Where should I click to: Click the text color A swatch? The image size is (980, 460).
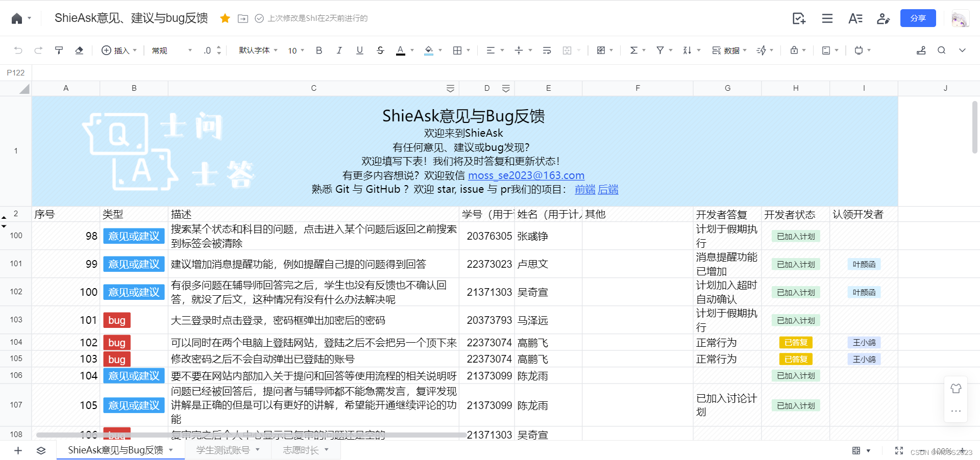401,50
